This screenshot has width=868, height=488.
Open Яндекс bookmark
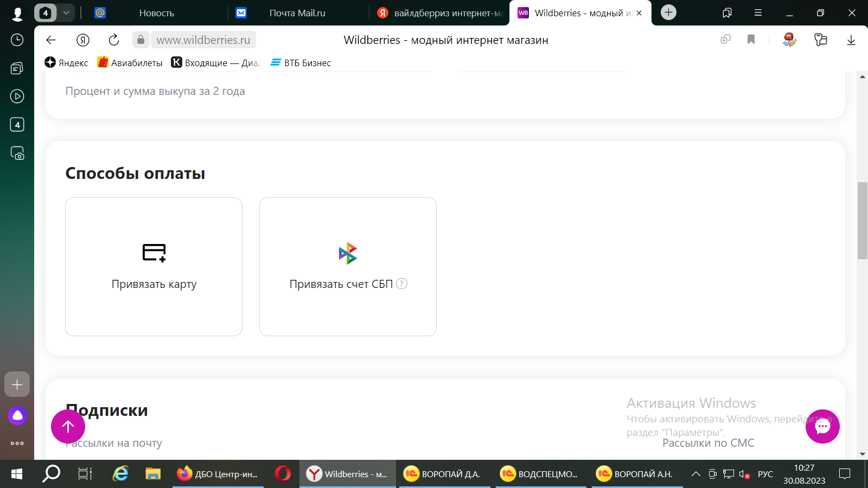[x=66, y=63]
